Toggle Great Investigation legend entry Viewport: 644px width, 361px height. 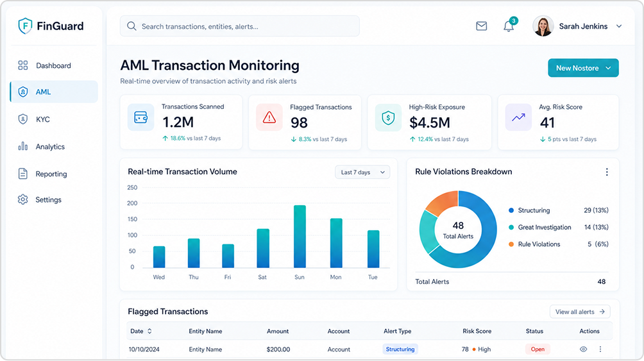click(539, 227)
